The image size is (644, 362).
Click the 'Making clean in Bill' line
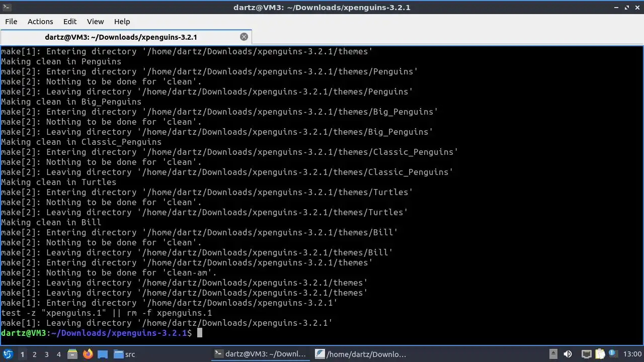pyautogui.click(x=51, y=222)
